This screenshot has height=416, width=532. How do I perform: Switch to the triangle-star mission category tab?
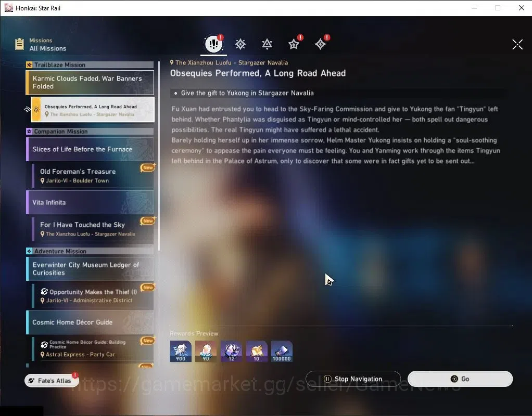click(x=267, y=44)
